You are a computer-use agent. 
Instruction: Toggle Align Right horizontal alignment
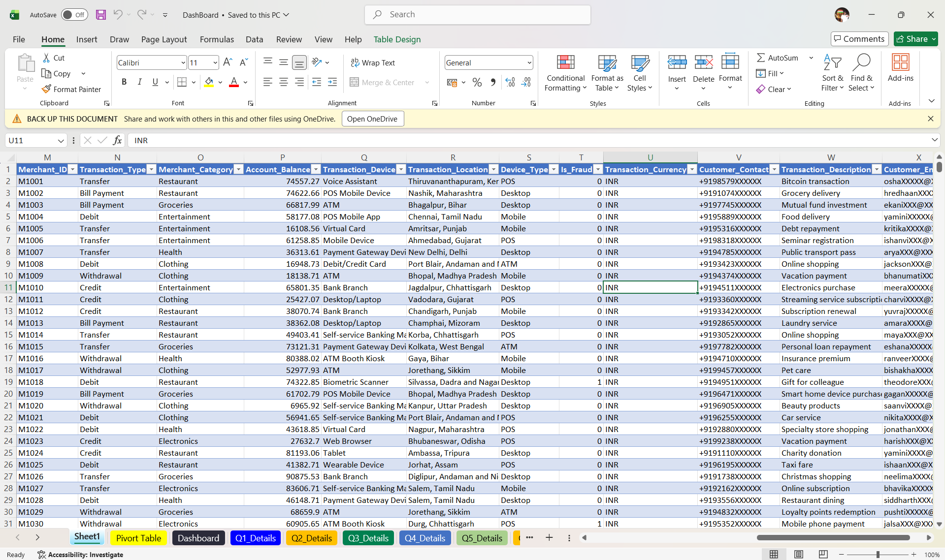[299, 82]
